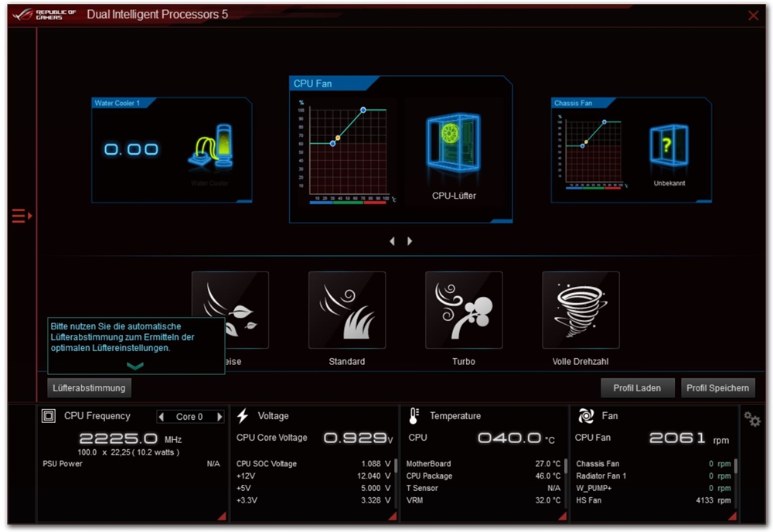Open the sidebar menu hamburger icon
Image resolution: width=773 pixels, height=532 pixels.
pos(22,216)
